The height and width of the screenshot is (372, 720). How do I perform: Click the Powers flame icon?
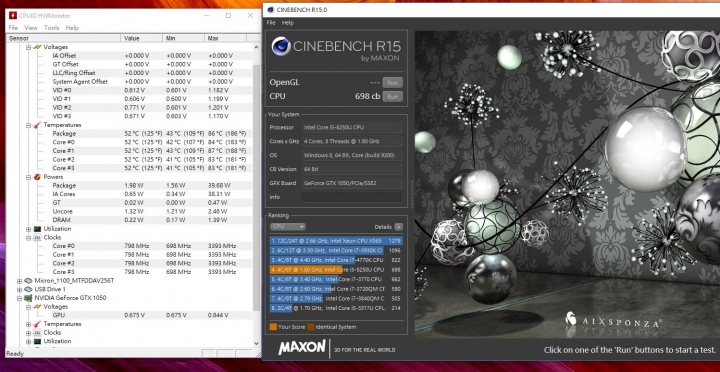point(37,177)
